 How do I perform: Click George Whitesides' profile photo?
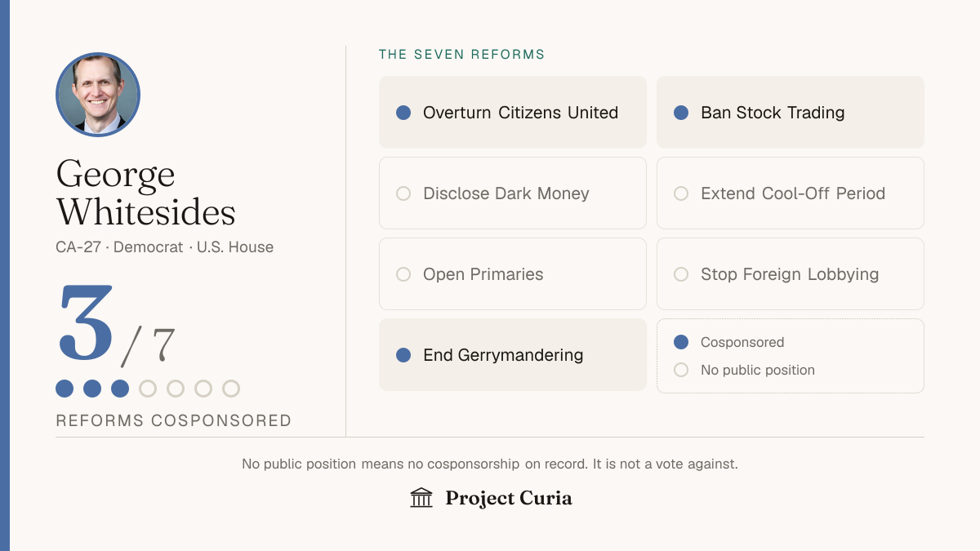pyautogui.click(x=98, y=95)
